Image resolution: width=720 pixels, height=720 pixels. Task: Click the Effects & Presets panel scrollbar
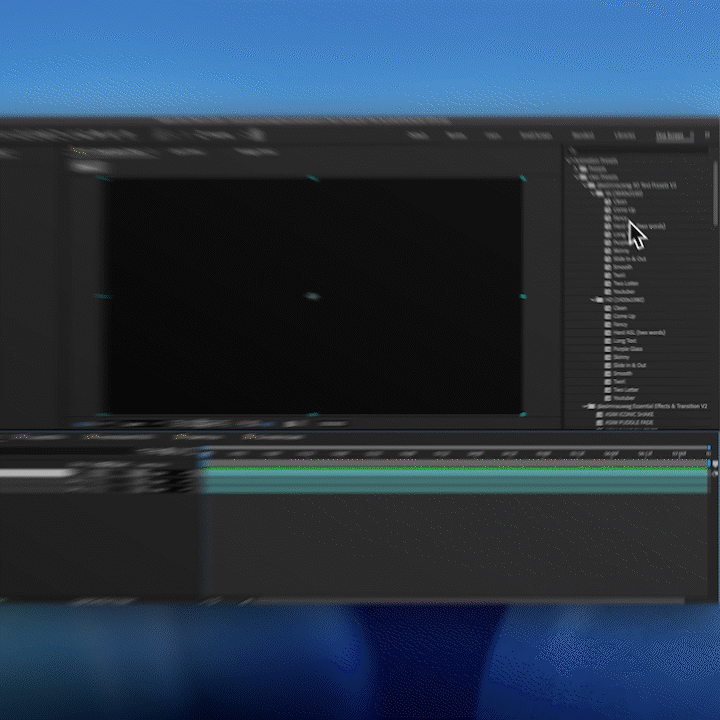[715, 195]
